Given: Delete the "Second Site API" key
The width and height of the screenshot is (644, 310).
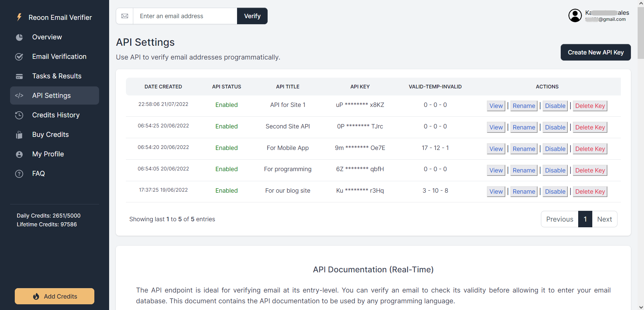Looking at the screenshot, I should pyautogui.click(x=590, y=127).
